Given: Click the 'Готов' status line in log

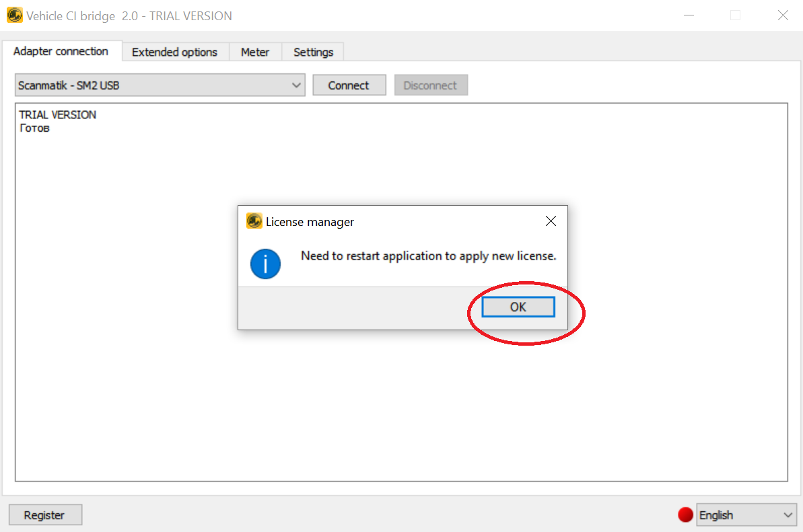Looking at the screenshot, I should click(35, 128).
